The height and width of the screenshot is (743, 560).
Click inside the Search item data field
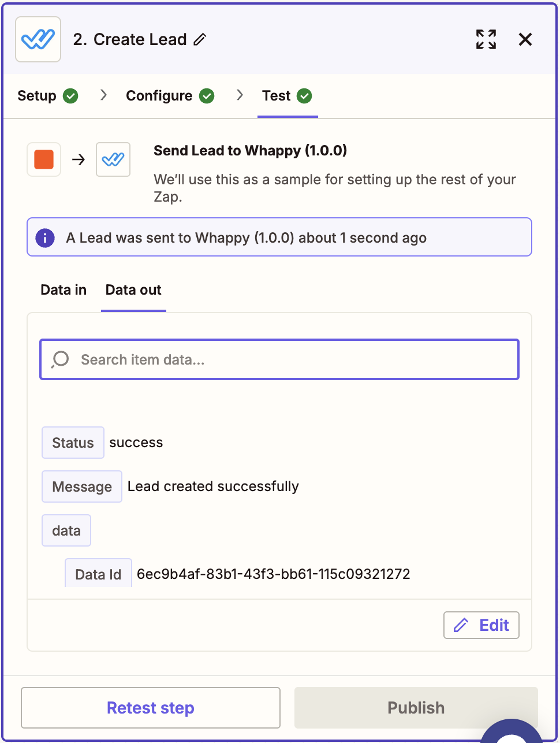click(x=231, y=359)
